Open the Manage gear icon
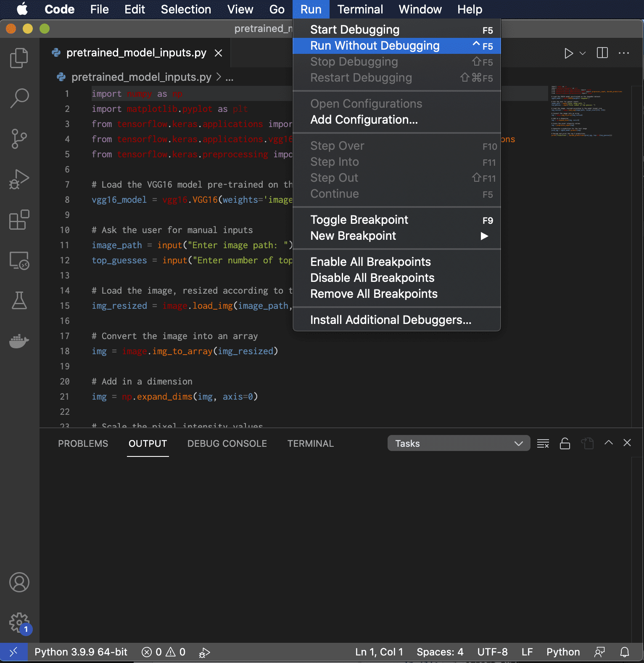The image size is (644, 663). (x=19, y=623)
